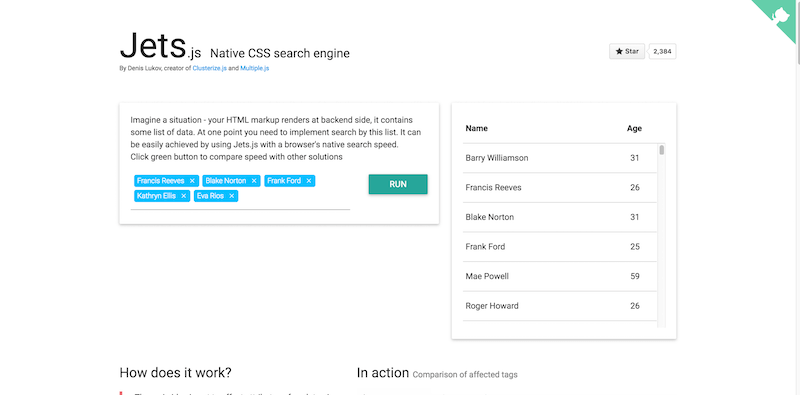
Task: Click the Jets.js title heading
Action: pyautogui.click(x=160, y=47)
